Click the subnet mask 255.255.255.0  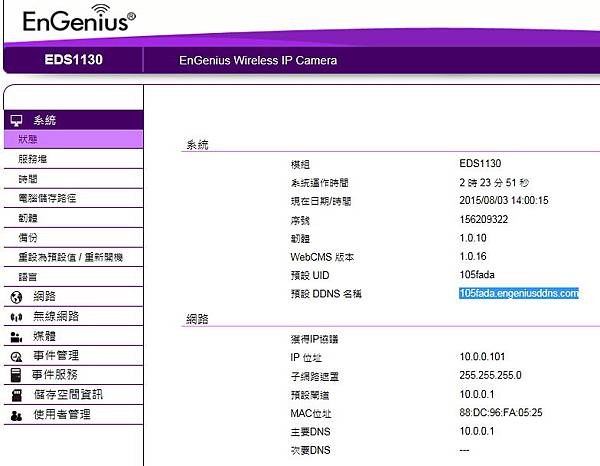tap(490, 375)
